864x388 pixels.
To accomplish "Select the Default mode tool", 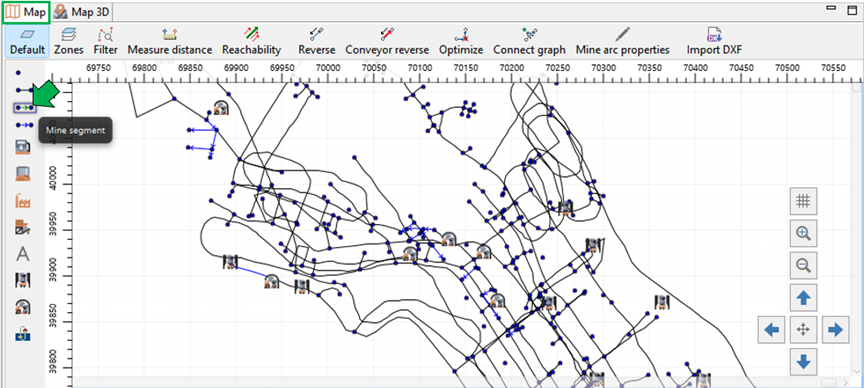I will [x=27, y=42].
